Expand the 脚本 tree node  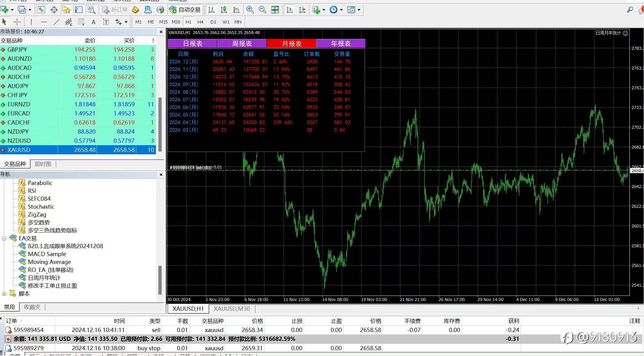pos(4,294)
